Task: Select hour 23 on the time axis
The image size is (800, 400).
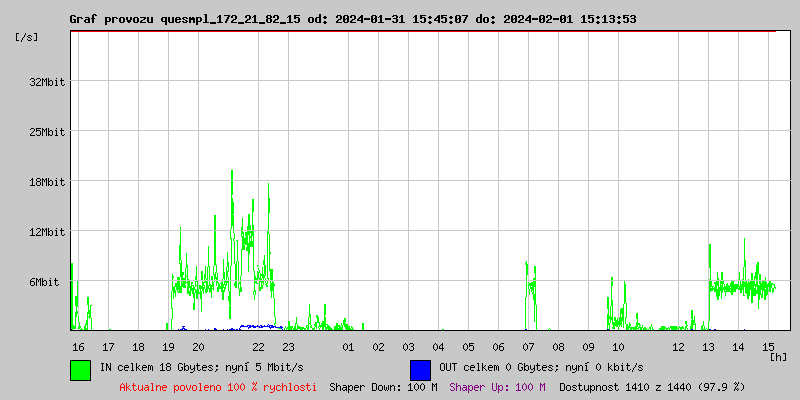Action: click(288, 346)
